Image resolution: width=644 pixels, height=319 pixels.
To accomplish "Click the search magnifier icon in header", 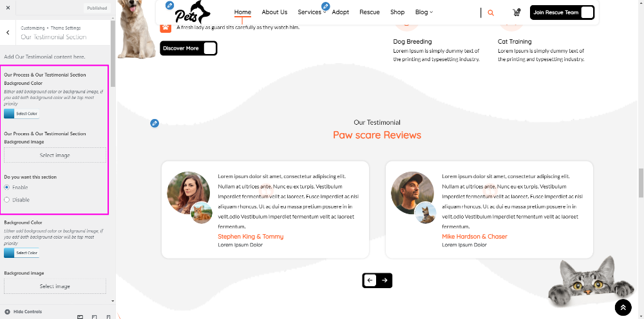I will pos(490,13).
